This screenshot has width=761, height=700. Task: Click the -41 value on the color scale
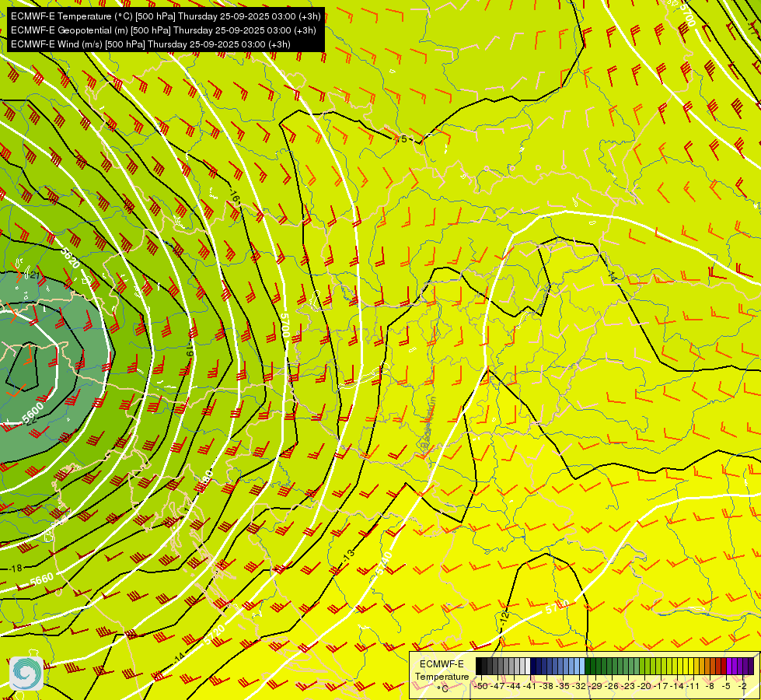529,687
